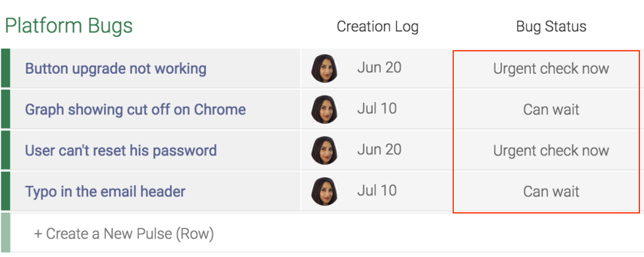Change status of Button upgrade bug
644x257 pixels.
point(551,69)
